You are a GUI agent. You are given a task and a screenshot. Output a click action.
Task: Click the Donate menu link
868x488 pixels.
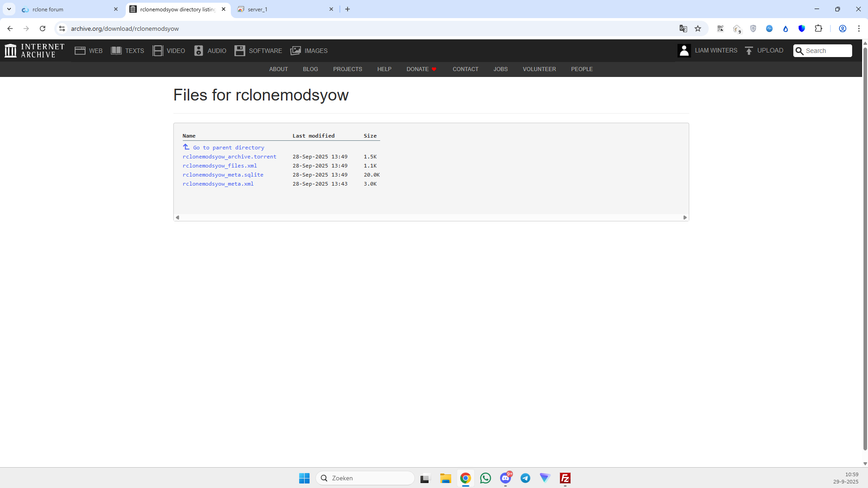417,69
